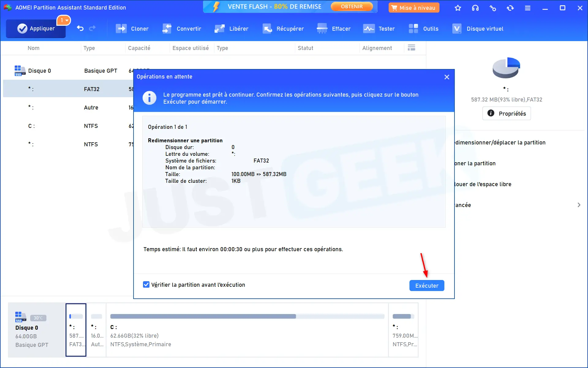This screenshot has height=368, width=588.
Task: Toggle the column view list icon
Action: [x=412, y=48]
